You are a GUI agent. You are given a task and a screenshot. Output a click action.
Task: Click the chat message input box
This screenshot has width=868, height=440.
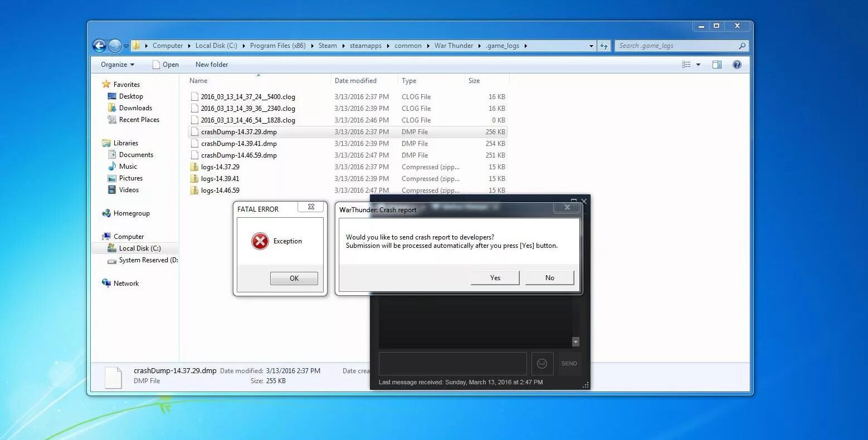452,363
